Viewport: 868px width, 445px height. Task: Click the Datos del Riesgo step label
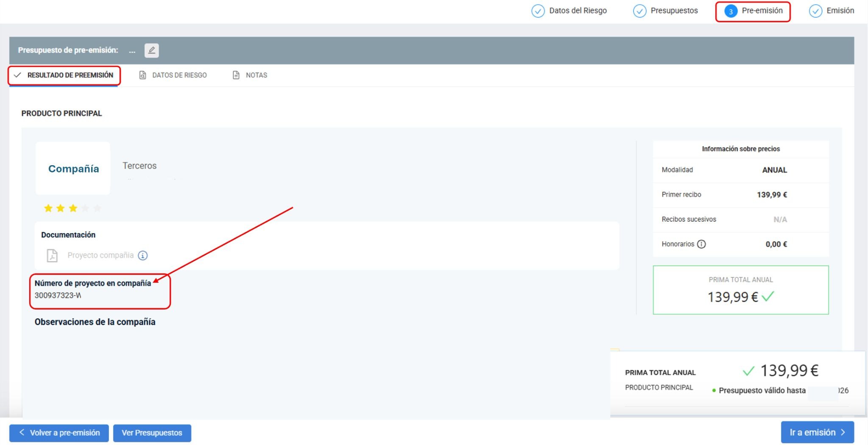coord(578,11)
